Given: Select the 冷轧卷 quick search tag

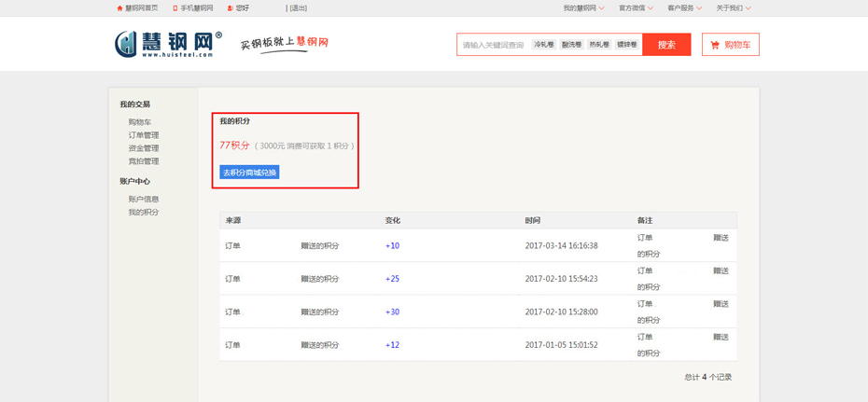Looking at the screenshot, I should [543, 45].
